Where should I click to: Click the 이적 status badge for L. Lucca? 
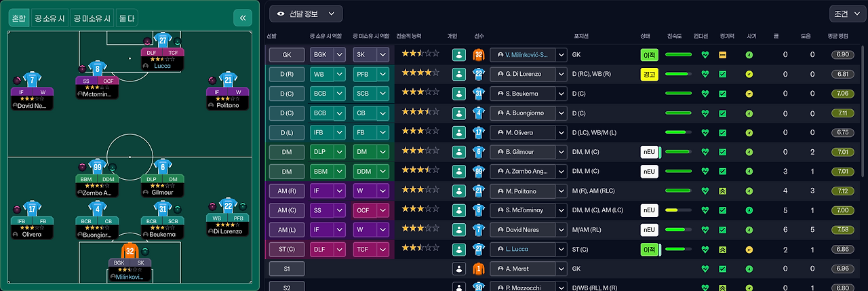point(650,250)
